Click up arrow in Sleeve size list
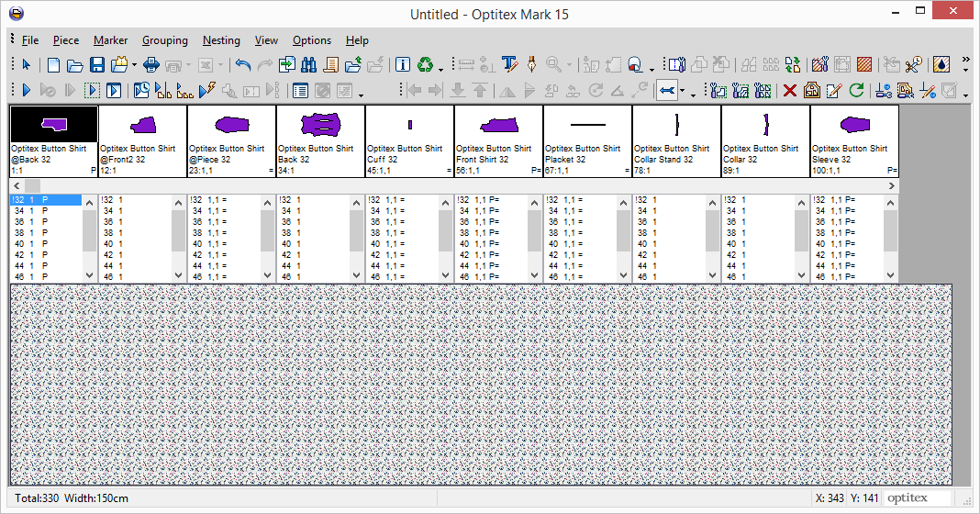Viewport: 980px width, 514px height. [890, 203]
